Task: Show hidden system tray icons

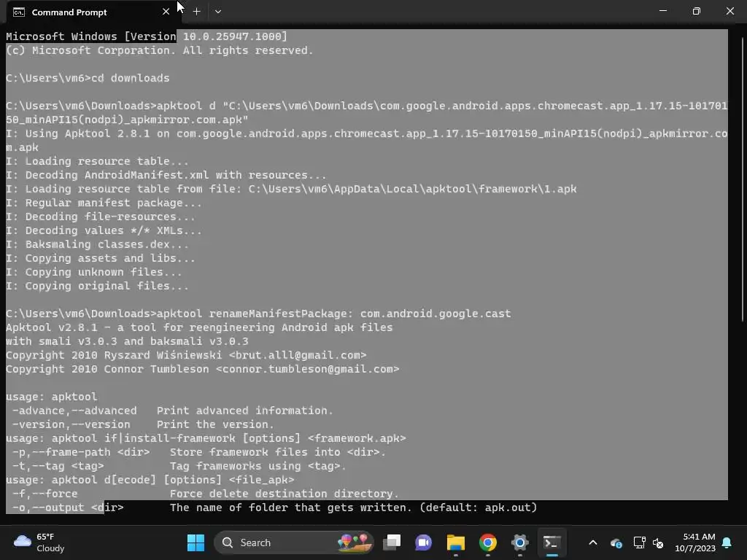Action: tap(592, 542)
